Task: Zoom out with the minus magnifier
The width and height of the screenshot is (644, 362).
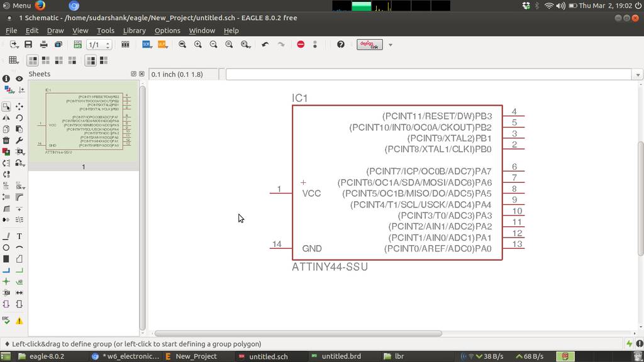Action: 214,45
